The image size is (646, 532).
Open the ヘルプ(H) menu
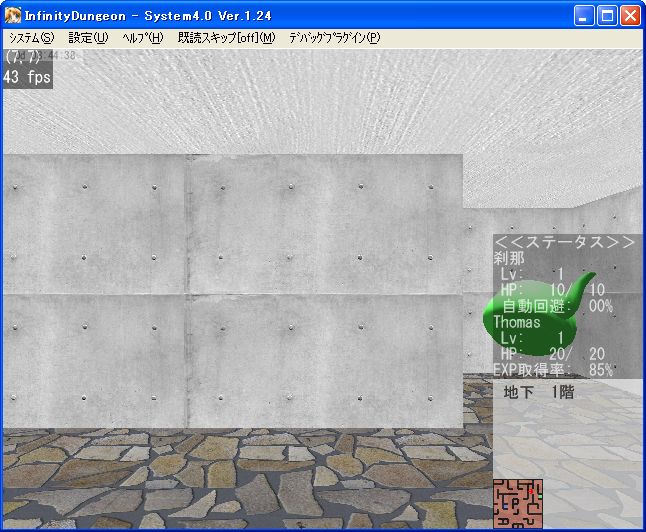click(143, 38)
